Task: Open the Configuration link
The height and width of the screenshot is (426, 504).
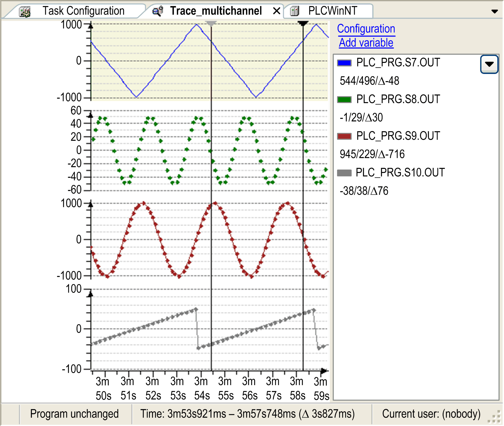Action: coord(366,29)
